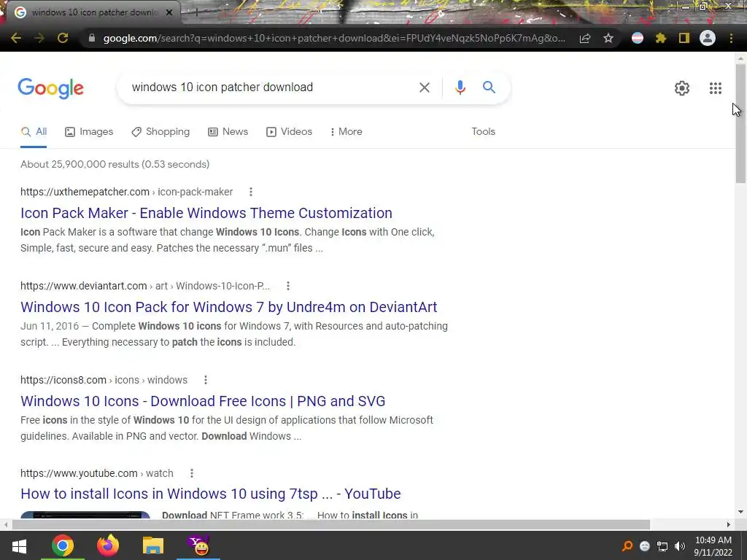
Task: Expand the More search categories menu
Action: click(x=347, y=131)
